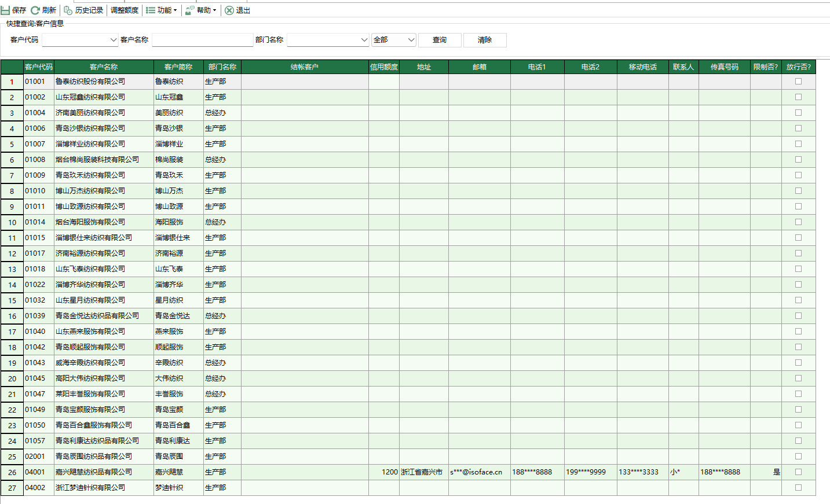Click Adjust Credit Limit (调整额度) button
Screen dimensions: 830x504
coord(125,10)
